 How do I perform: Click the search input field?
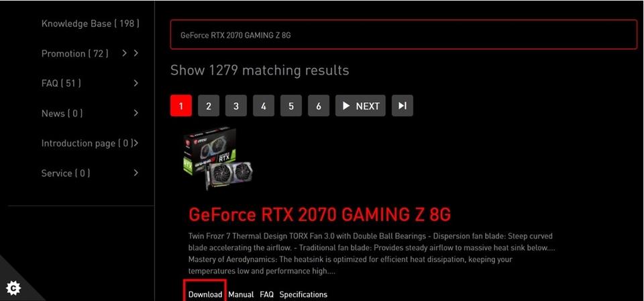404,34
